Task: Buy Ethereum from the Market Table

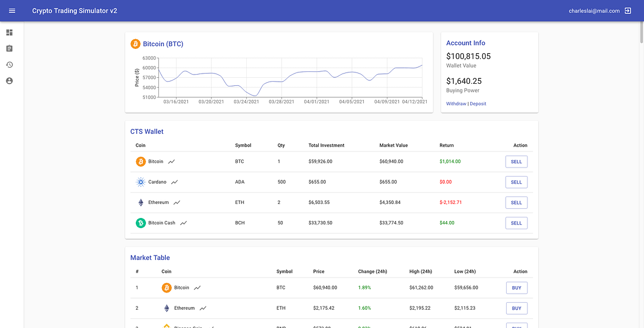Action: click(516, 308)
